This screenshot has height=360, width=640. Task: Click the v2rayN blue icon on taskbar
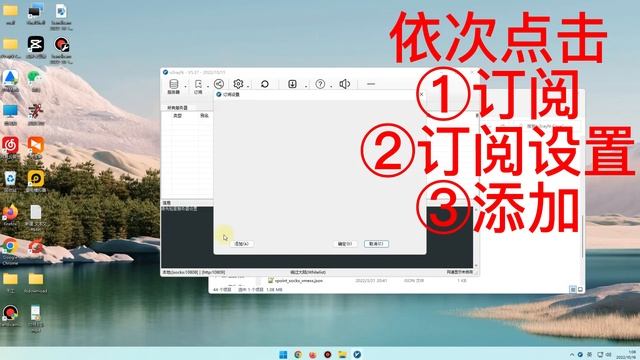click(x=357, y=354)
